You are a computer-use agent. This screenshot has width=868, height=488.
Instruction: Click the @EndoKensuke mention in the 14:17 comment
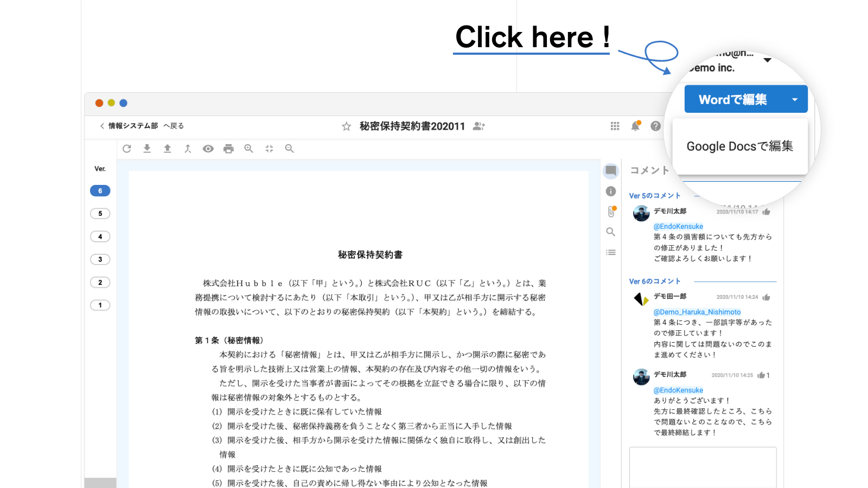[x=678, y=227]
